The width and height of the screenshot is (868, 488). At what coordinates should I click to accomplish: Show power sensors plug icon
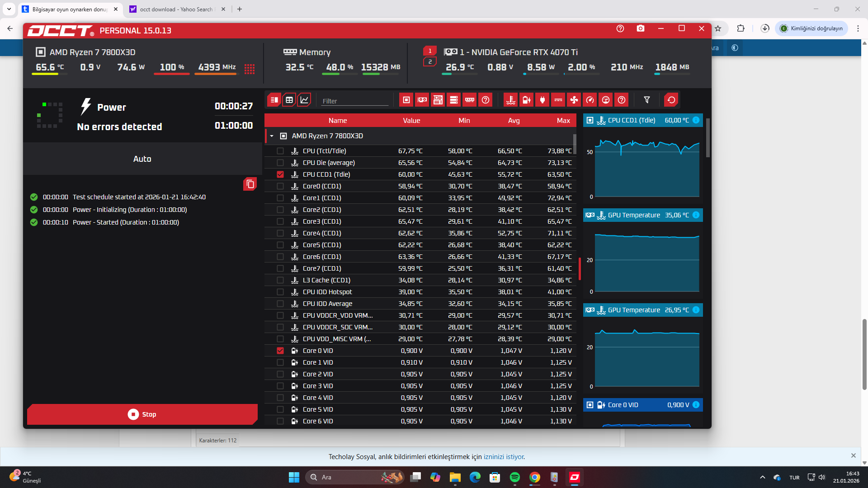pos(542,100)
